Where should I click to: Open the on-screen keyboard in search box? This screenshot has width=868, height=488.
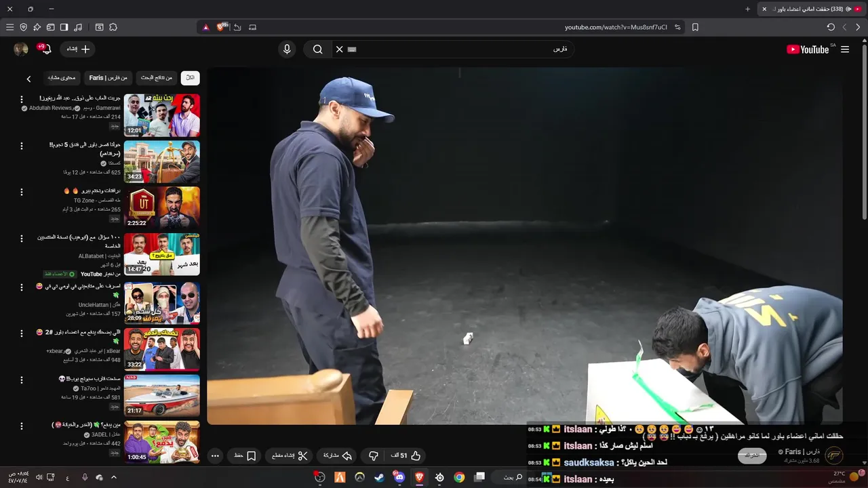coord(351,49)
